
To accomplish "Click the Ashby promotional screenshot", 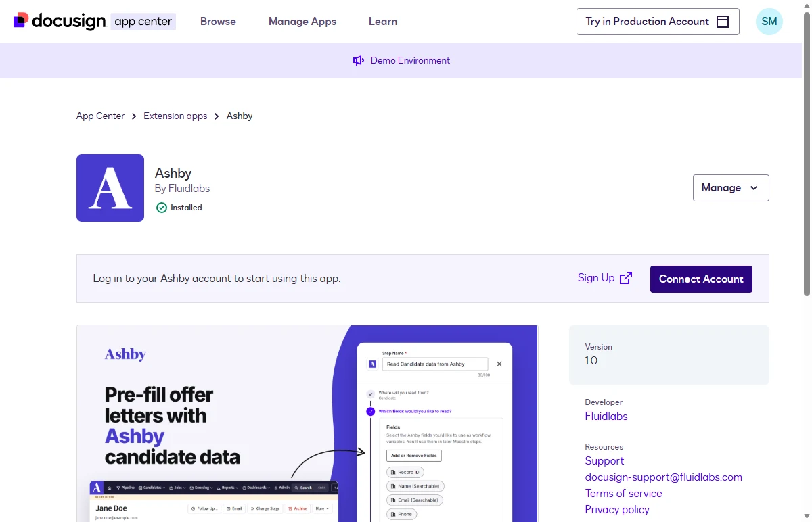I will point(307,423).
